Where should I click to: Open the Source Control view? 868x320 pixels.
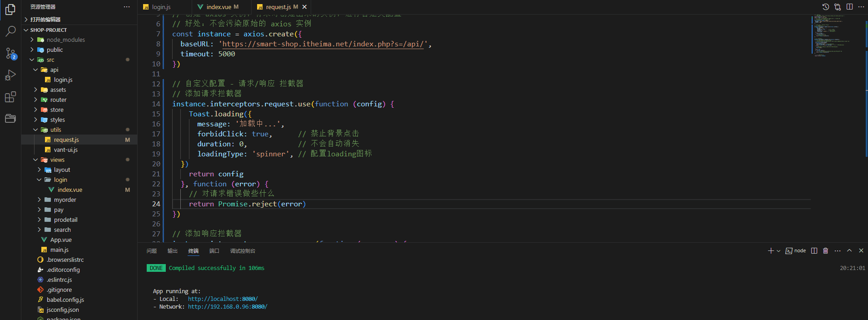click(10, 53)
